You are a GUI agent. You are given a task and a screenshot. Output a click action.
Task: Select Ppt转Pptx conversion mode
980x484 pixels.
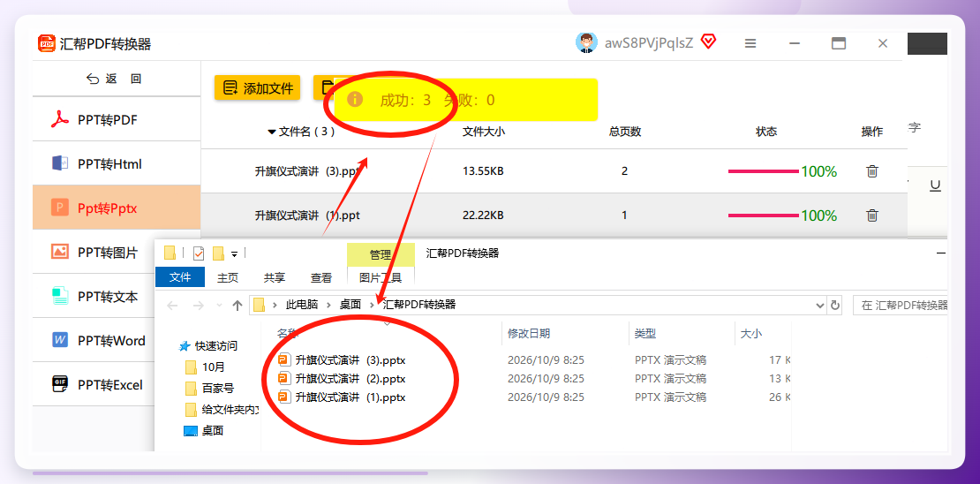tap(117, 208)
